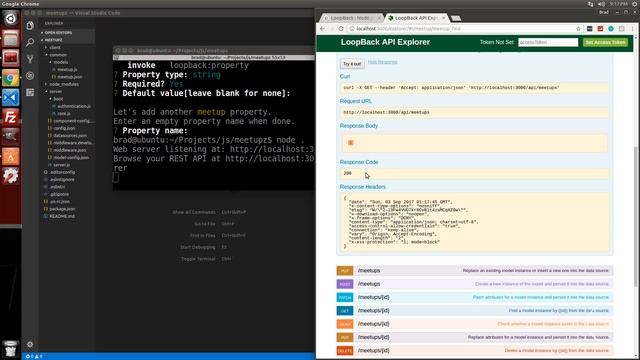Open Ubuntu Dash from the launcher
Viewport: 640px width, 360px height.
pos(11,18)
